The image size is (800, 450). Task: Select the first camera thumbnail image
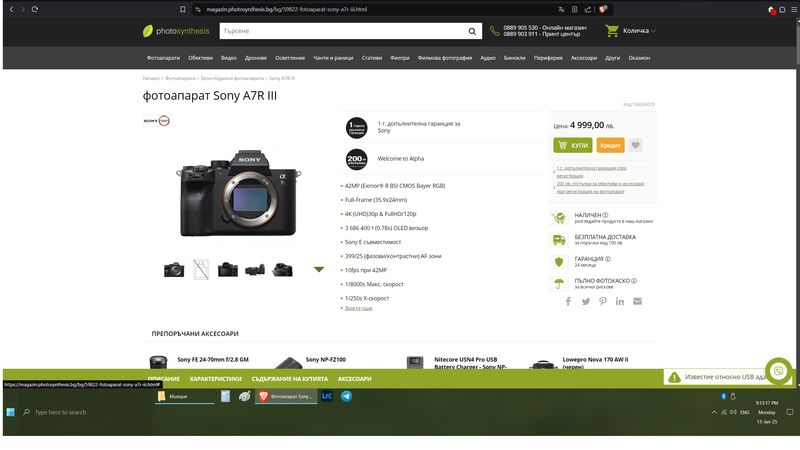(x=174, y=269)
